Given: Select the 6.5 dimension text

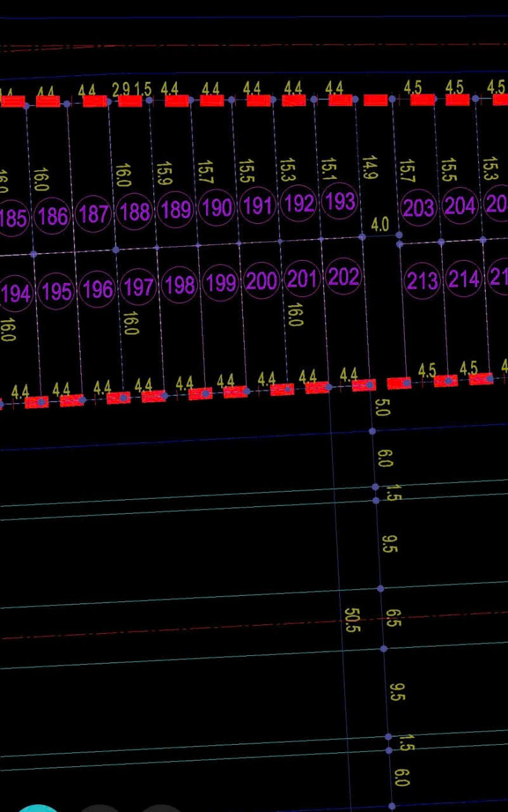Looking at the screenshot, I should tap(393, 618).
